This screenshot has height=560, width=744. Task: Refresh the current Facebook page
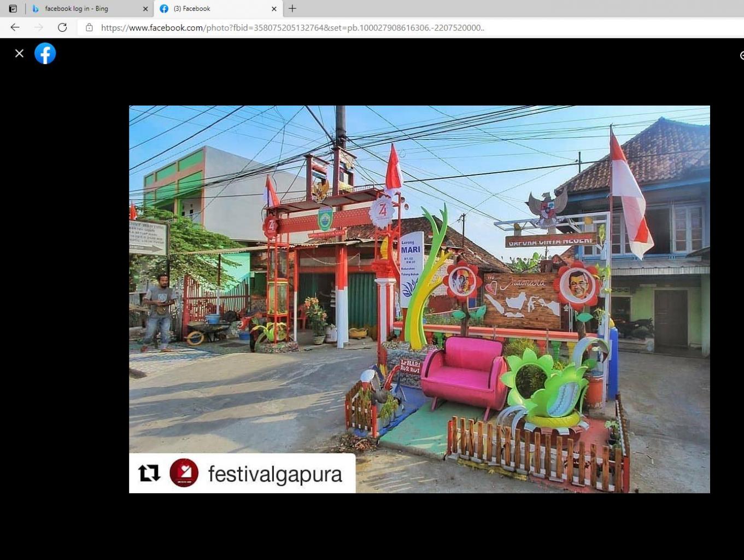tap(62, 27)
